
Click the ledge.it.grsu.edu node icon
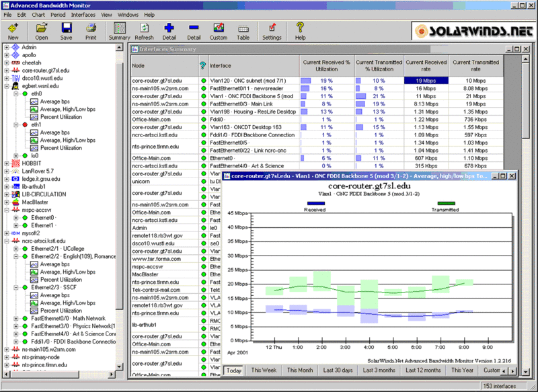click(15, 179)
